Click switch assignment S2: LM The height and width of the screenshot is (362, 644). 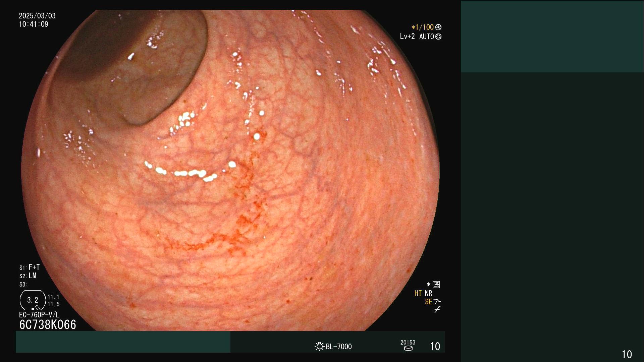click(28, 276)
